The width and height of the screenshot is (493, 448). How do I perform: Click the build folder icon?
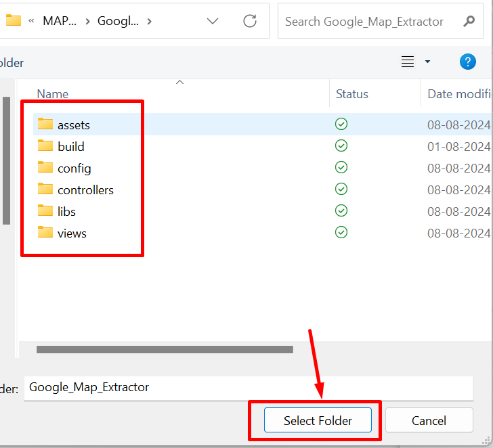(45, 145)
